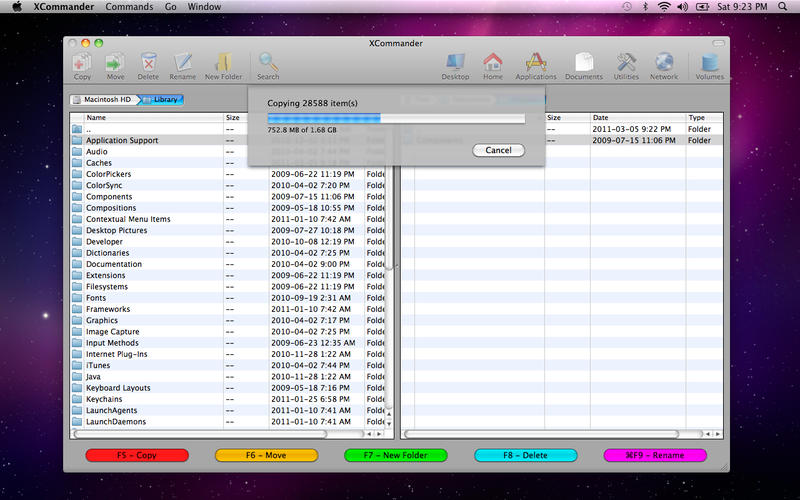The width and height of the screenshot is (800, 500).
Task: Click the Rename toolbar icon
Action: [x=183, y=66]
